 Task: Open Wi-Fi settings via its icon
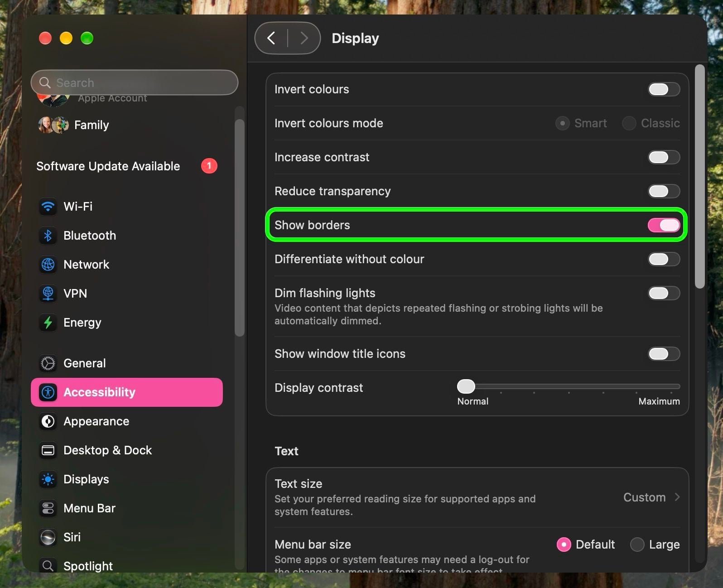click(48, 207)
